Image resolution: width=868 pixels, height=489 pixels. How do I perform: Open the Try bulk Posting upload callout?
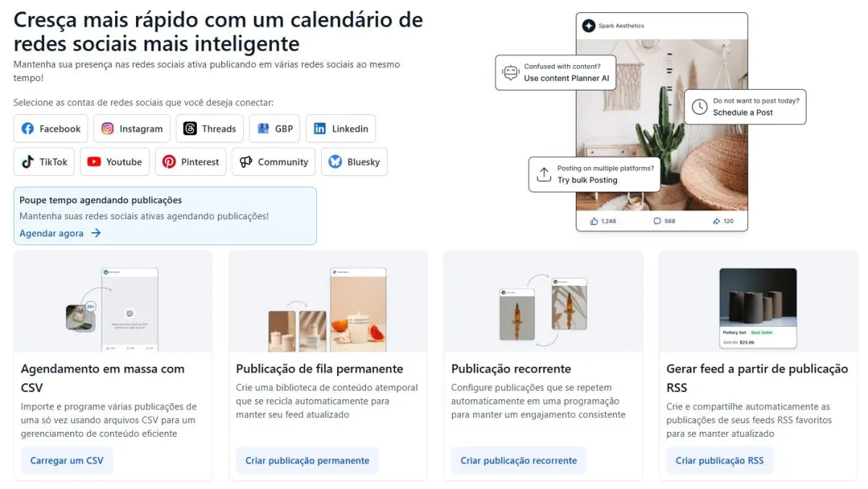pyautogui.click(x=595, y=174)
